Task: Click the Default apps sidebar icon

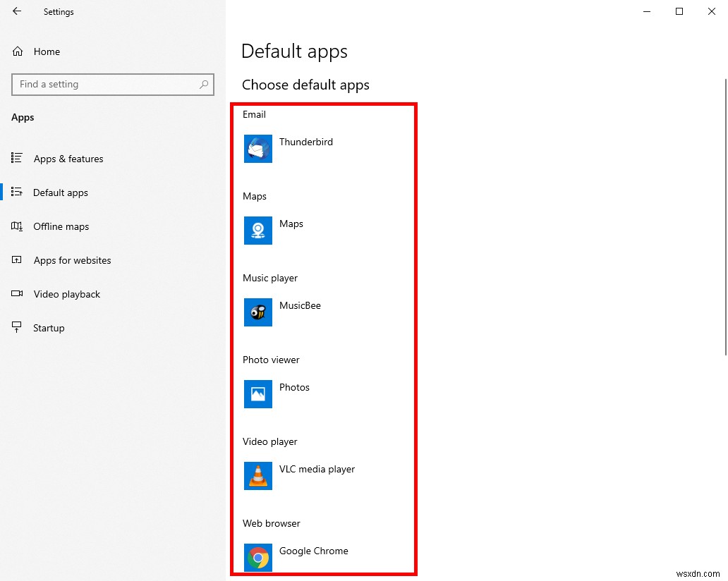Action: (x=17, y=192)
